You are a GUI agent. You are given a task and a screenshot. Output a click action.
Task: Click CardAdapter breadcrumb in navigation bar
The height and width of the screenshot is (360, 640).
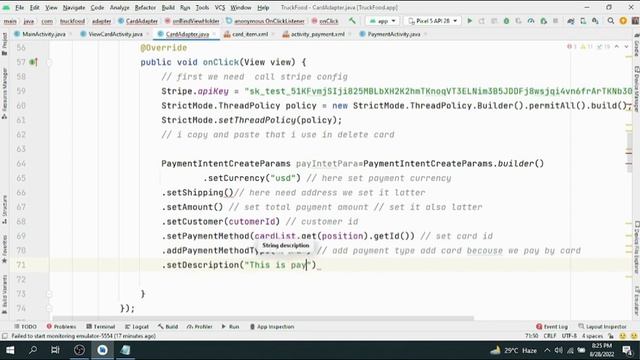click(138, 21)
